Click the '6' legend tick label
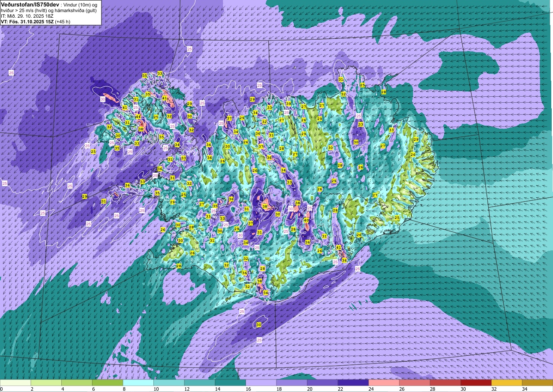Screen dimensions: 553x392 [x=92, y=389]
